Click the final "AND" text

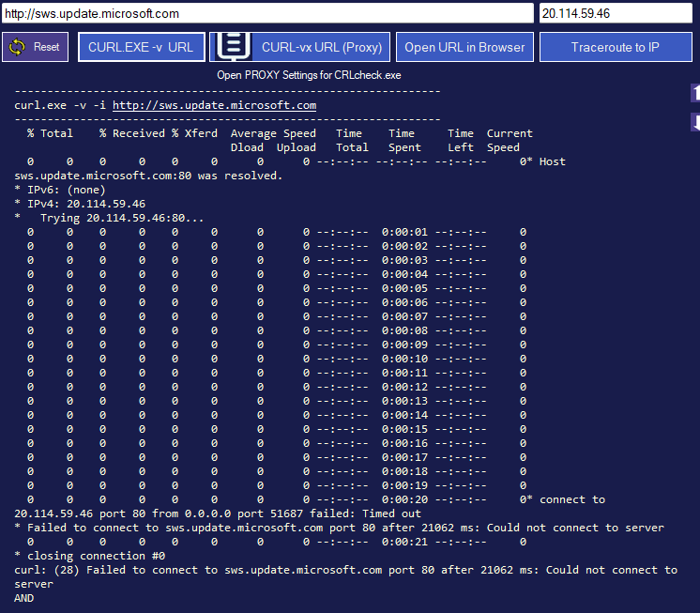point(24,598)
